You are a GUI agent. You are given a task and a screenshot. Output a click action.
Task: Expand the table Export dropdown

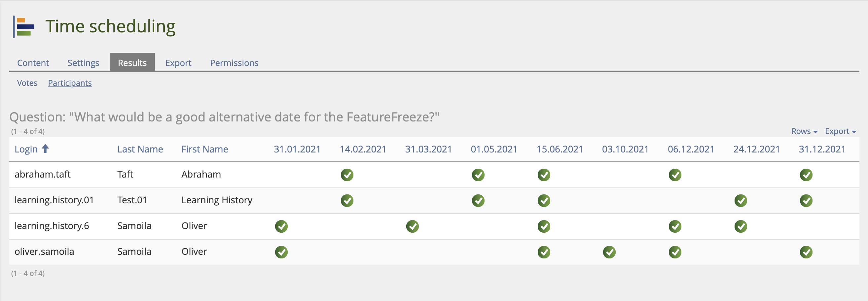(840, 131)
